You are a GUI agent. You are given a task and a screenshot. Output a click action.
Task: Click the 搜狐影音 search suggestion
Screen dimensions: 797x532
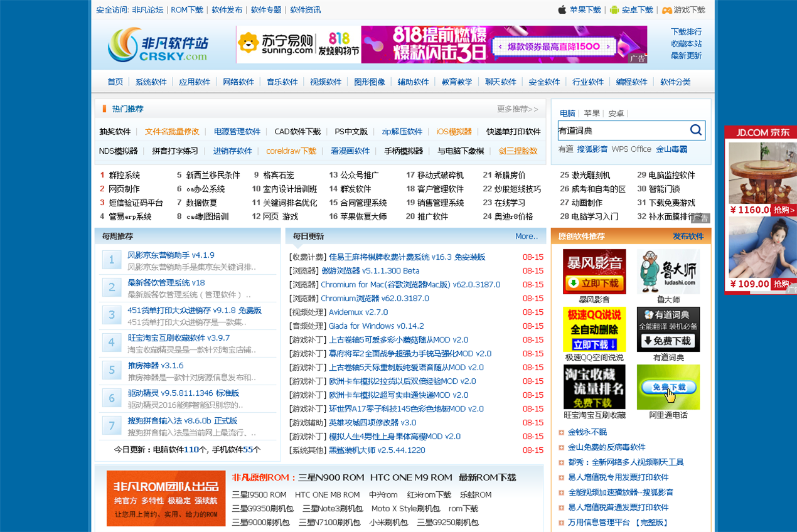(592, 149)
